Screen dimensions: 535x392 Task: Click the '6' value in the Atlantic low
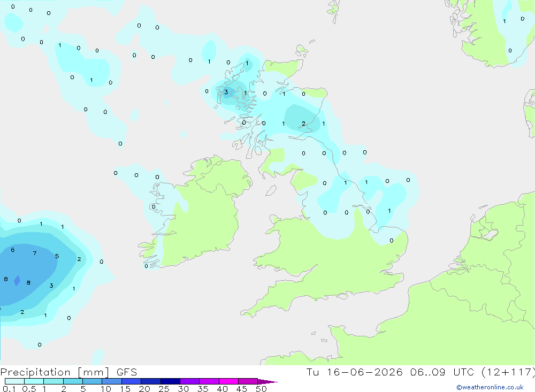(13, 250)
